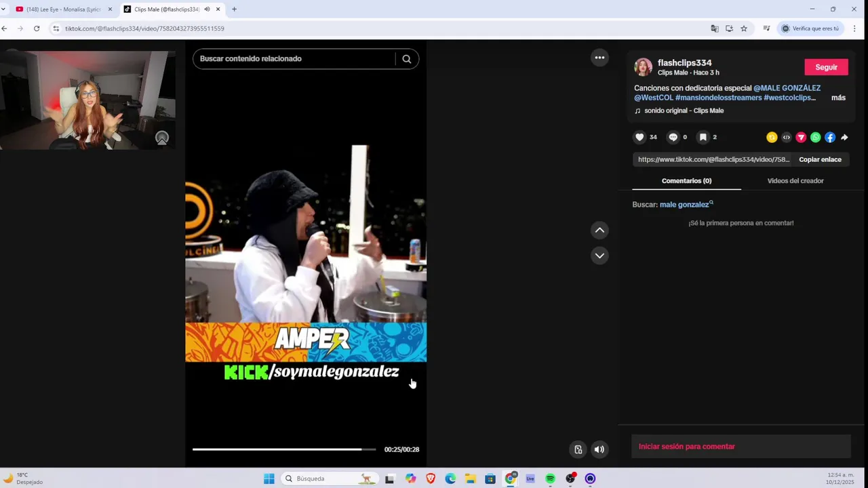Share the video on Facebook
868x488 pixels.
click(x=830, y=137)
